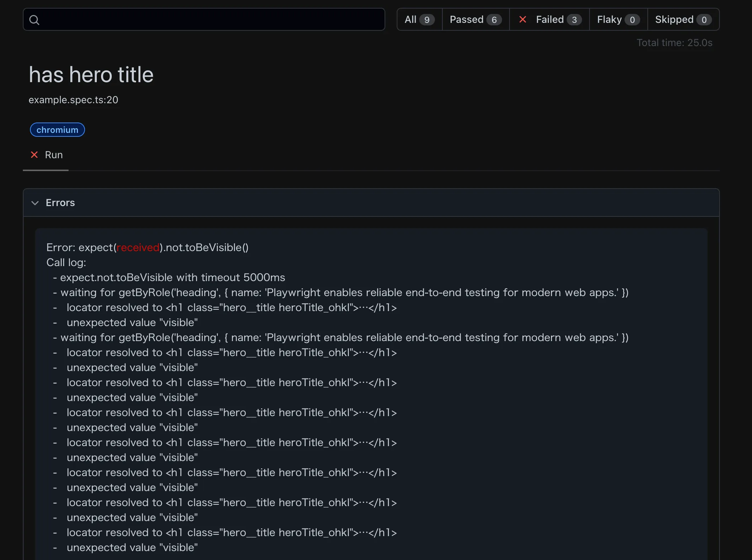This screenshot has height=560, width=752.
Task: Click the 'has hero title' heading
Action: point(91,74)
